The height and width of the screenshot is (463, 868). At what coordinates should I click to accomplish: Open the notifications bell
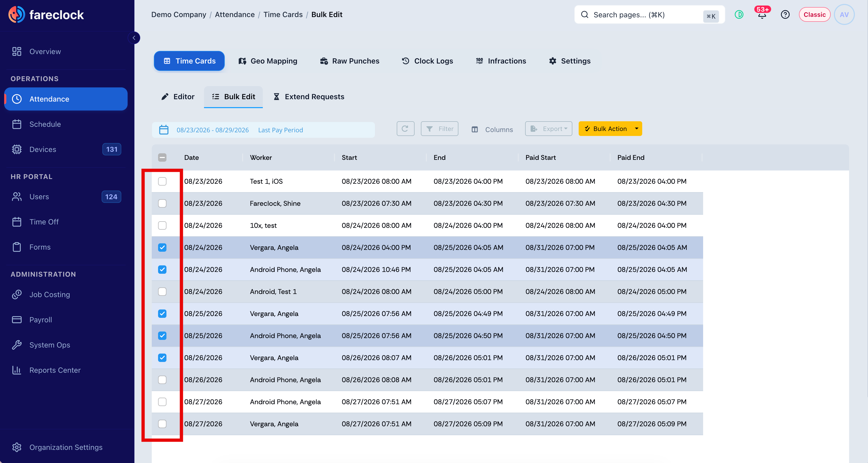click(x=762, y=15)
